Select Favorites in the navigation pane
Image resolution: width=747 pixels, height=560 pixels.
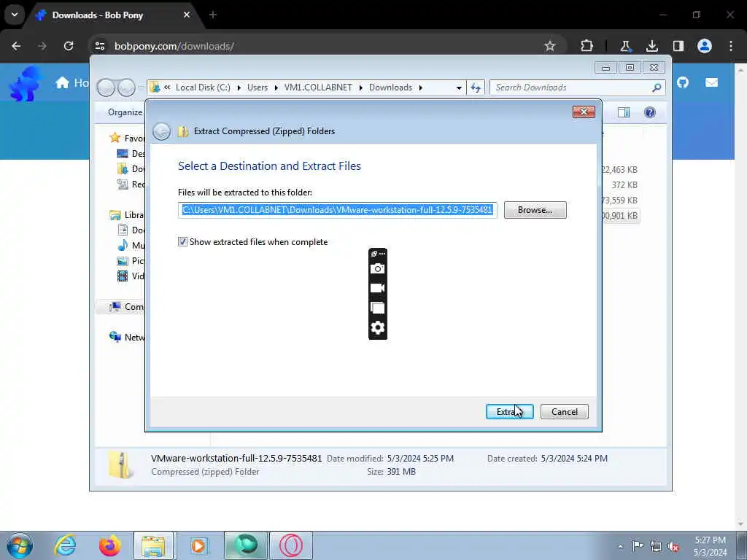[x=127, y=138]
